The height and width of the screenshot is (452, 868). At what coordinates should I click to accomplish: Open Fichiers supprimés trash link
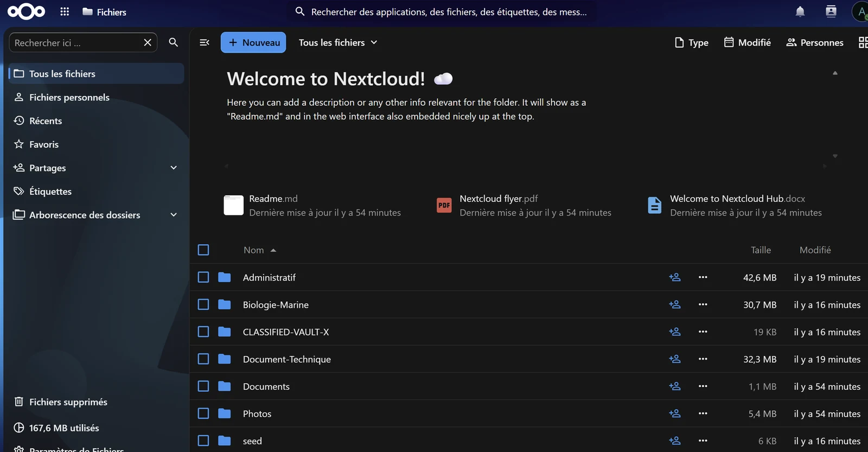(x=97, y=402)
